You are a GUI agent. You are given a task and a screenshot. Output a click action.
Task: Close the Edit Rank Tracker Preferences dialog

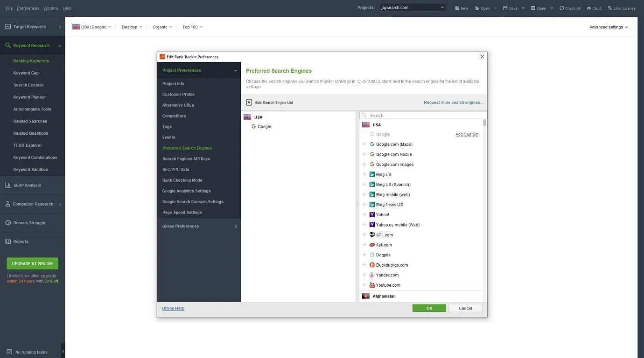point(482,56)
